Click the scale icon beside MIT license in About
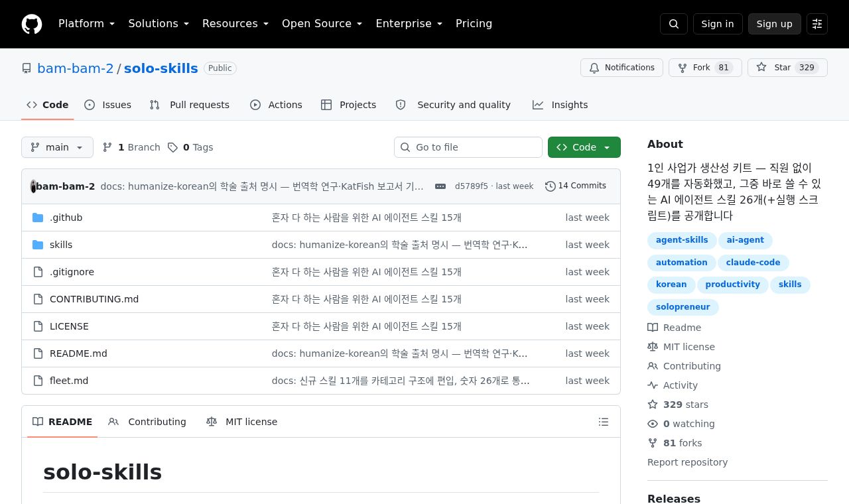Screen dimensions: 849x504 tap(653, 347)
